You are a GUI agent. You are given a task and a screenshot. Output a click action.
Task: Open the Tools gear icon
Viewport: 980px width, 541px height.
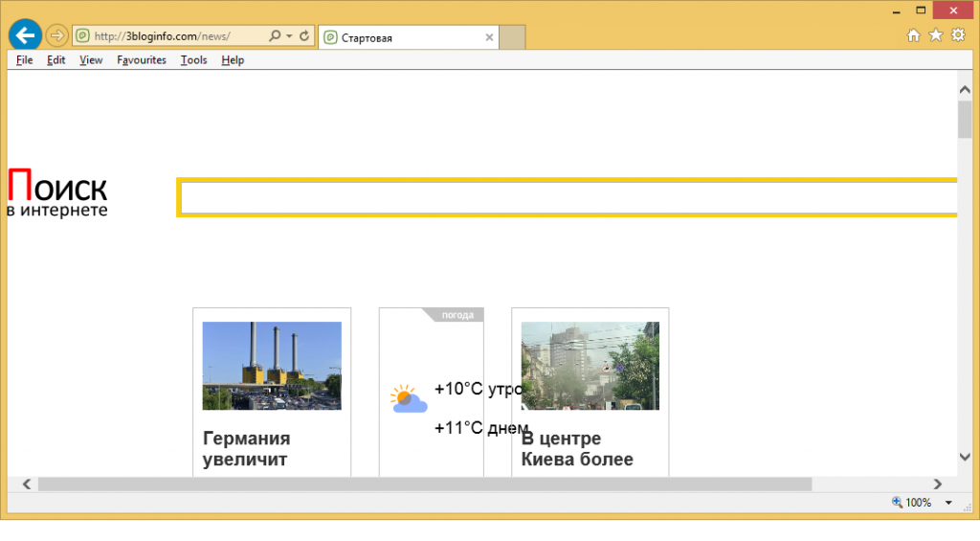coord(958,35)
